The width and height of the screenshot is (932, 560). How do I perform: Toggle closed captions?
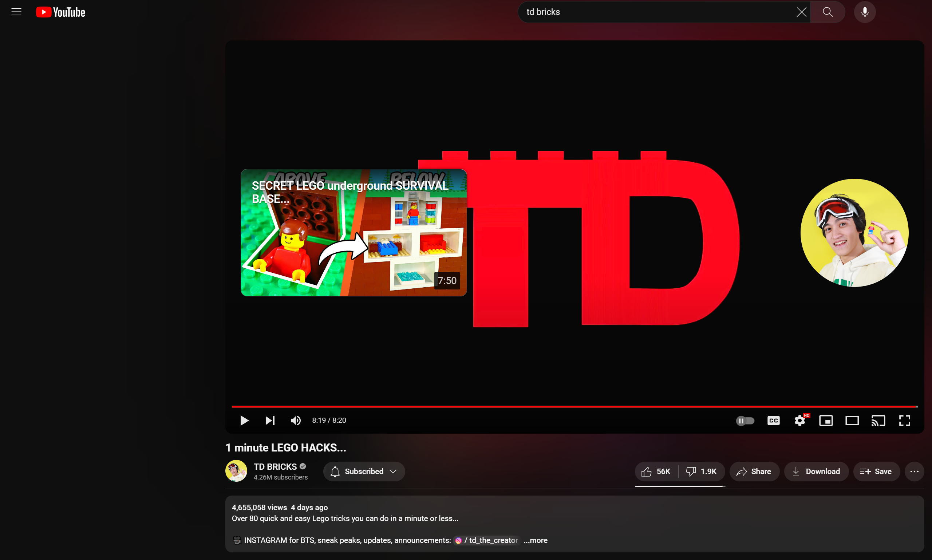774,421
